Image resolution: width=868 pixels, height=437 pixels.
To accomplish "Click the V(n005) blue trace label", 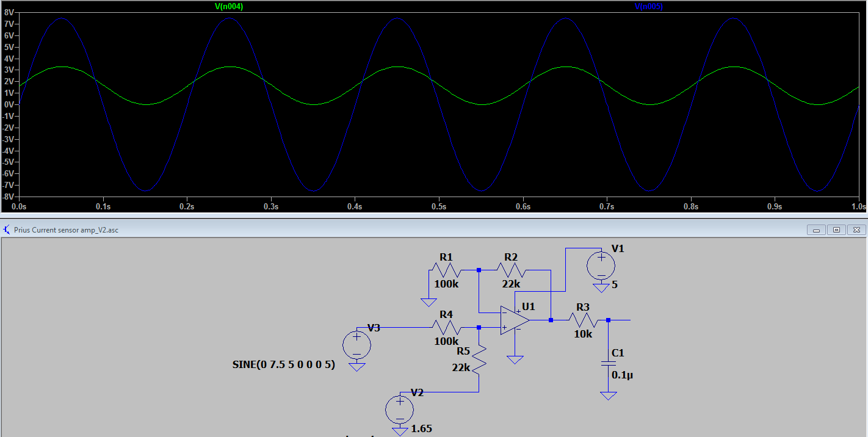I will pyautogui.click(x=648, y=7).
